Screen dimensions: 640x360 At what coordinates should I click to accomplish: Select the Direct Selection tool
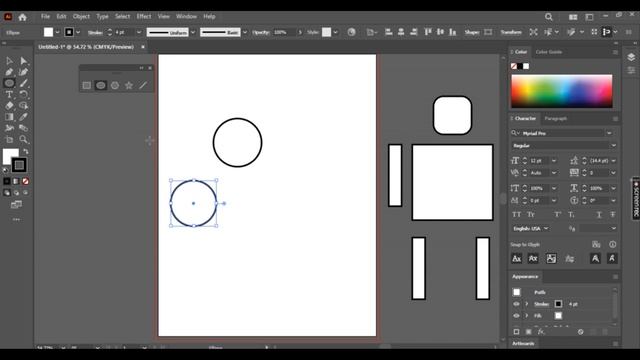24,61
